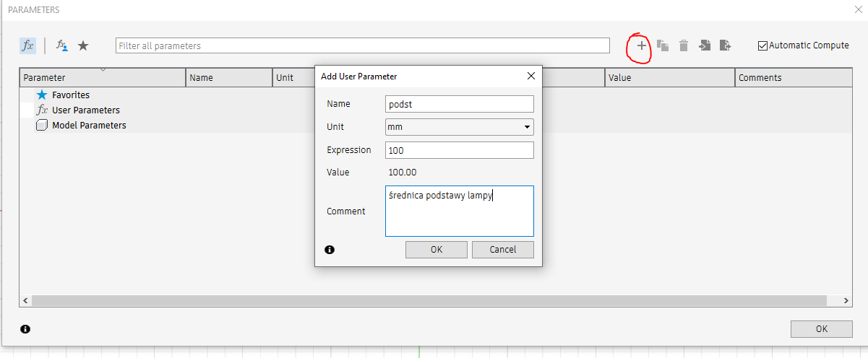
Task: Click the delete parameter trash icon
Action: click(x=684, y=45)
